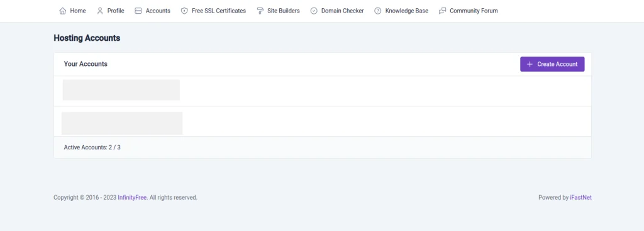Open the Knowledge Base link
Image resolution: width=644 pixels, height=231 pixels.
click(x=401, y=11)
